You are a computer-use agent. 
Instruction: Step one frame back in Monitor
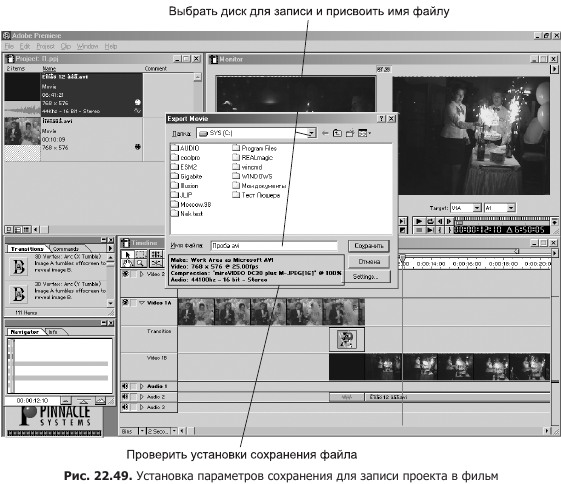click(440, 221)
